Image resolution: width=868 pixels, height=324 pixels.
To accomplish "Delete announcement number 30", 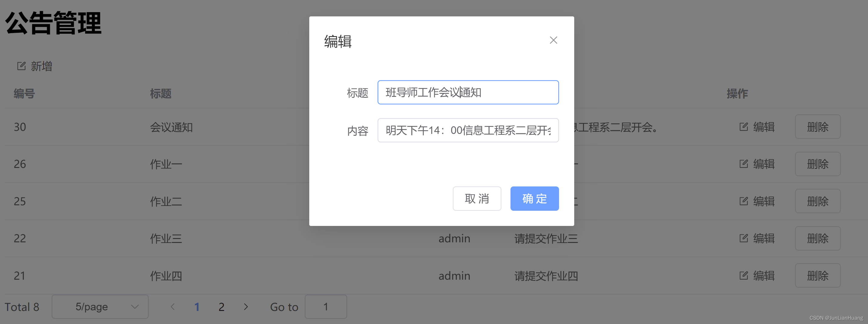I will [817, 127].
